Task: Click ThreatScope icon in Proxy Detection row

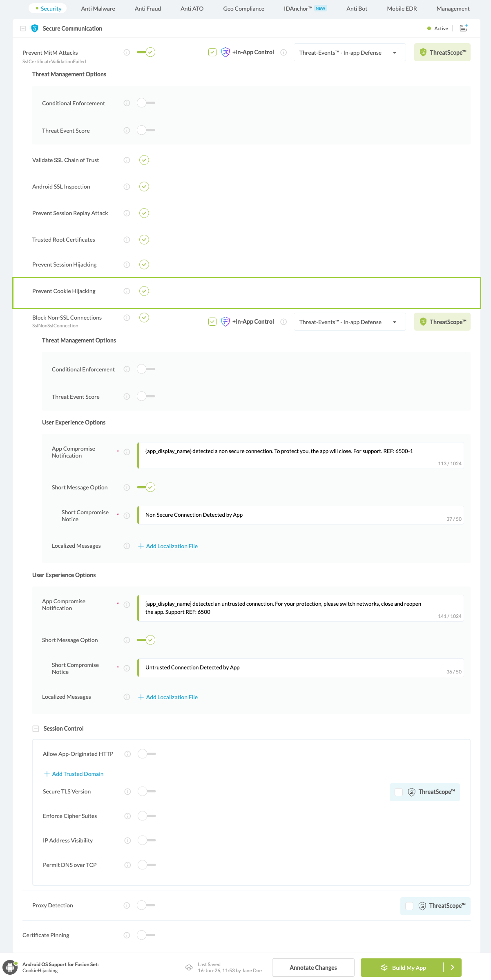Action: pyautogui.click(x=422, y=906)
